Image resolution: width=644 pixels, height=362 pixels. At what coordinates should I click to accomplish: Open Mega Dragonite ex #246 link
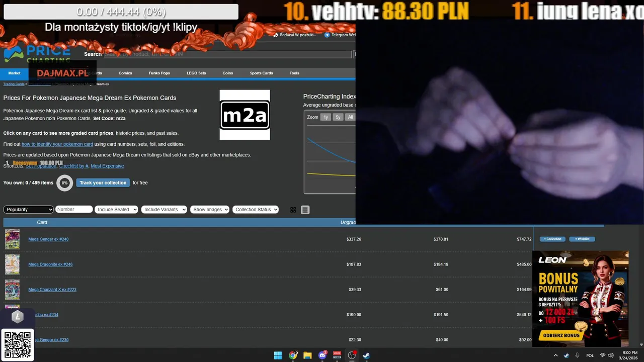click(x=50, y=264)
